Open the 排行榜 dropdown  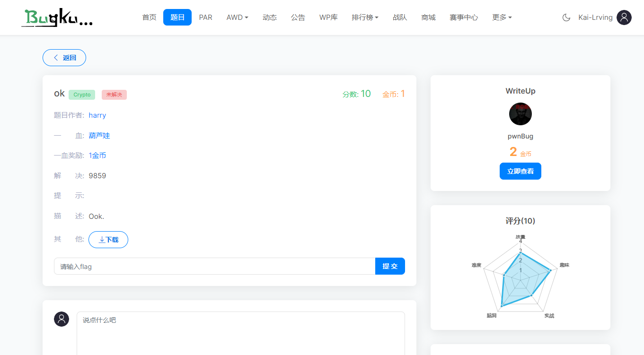click(x=365, y=17)
